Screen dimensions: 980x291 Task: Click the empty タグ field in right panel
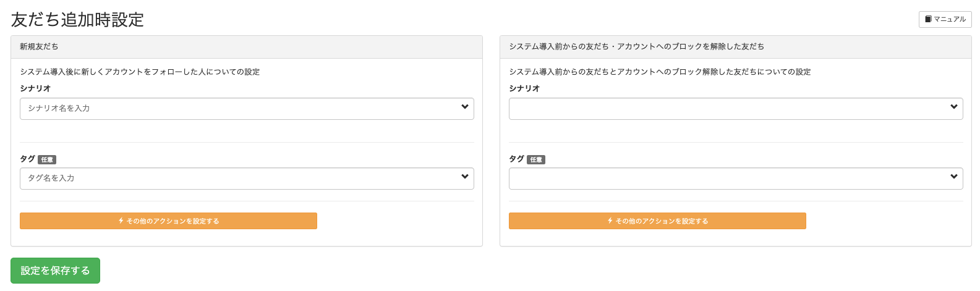tap(736, 179)
